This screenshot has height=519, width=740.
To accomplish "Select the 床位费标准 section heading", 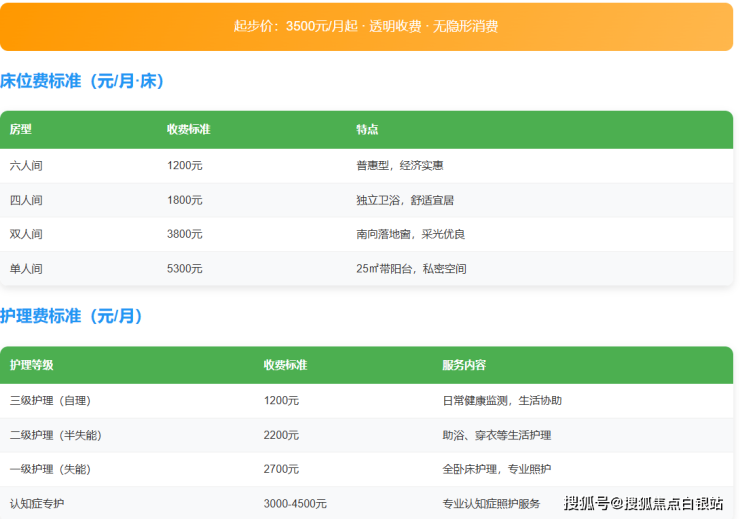I will point(83,81).
